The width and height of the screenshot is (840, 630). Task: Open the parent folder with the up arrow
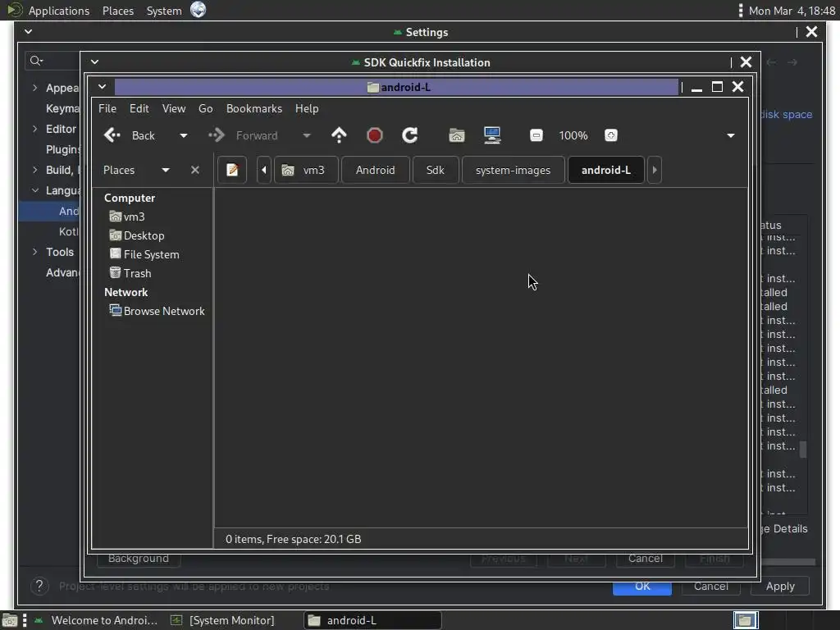339,135
